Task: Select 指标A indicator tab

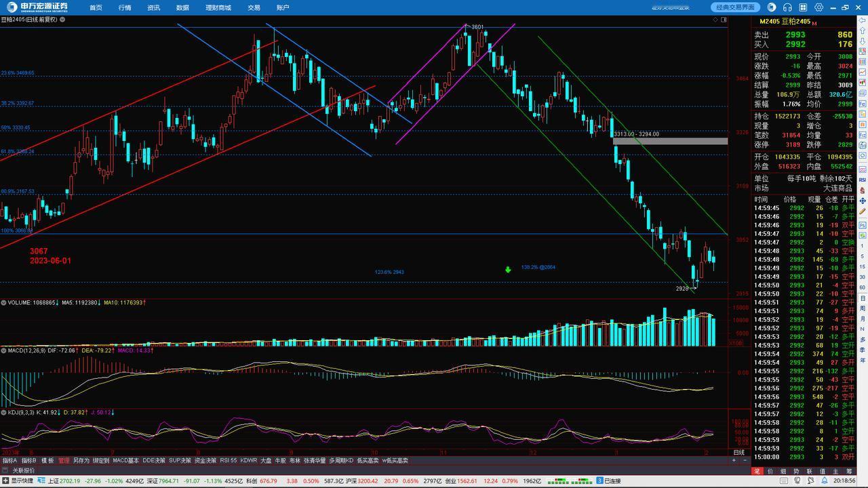Action: point(9,460)
